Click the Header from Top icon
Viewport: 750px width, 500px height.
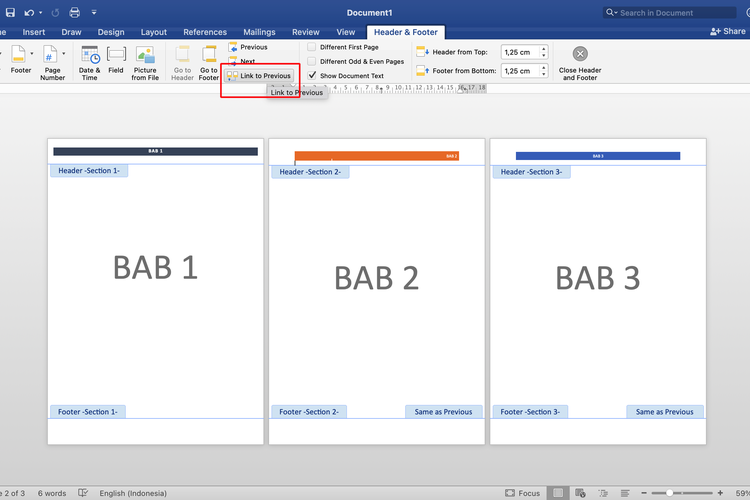(422, 51)
